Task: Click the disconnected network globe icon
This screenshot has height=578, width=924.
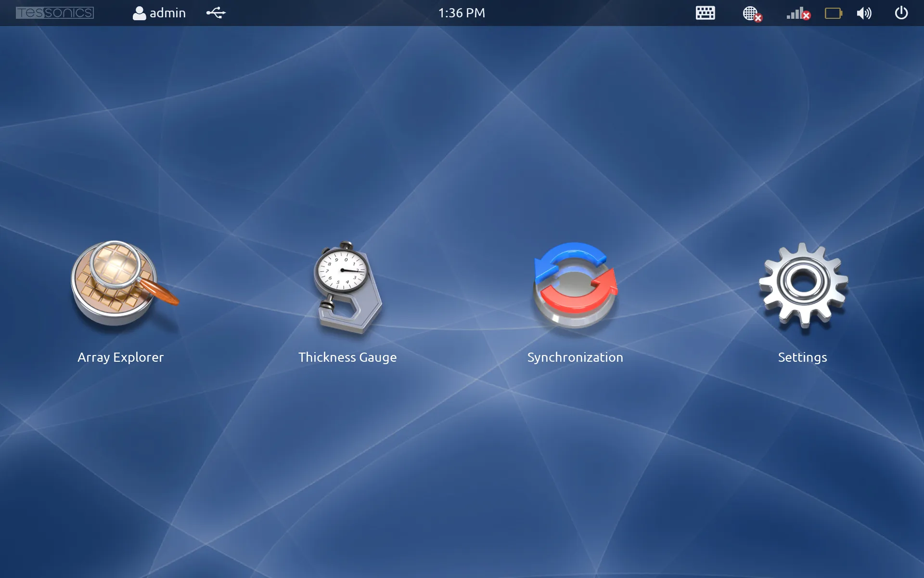Action: [x=751, y=13]
